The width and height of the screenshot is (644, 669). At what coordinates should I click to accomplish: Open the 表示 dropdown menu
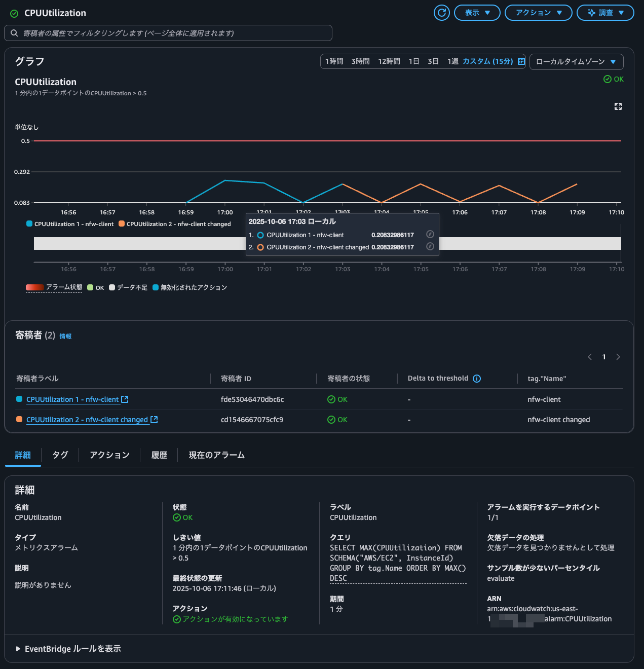tap(477, 13)
